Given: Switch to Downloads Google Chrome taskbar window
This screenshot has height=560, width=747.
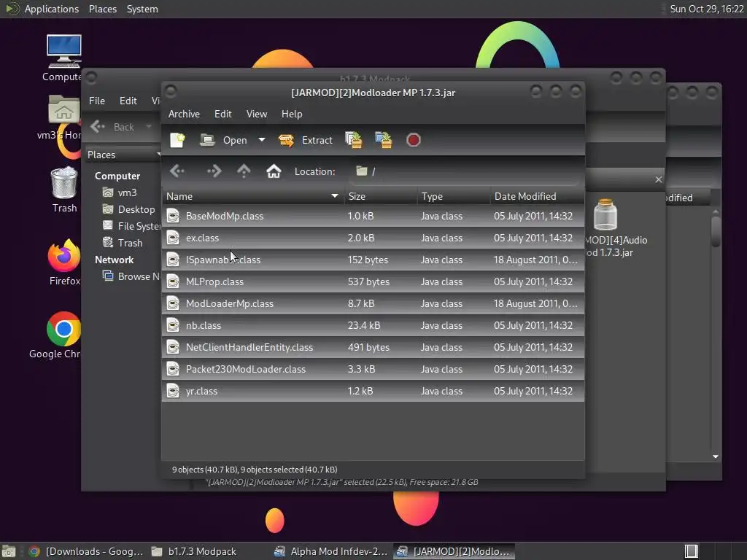Looking at the screenshot, I should tap(86, 551).
